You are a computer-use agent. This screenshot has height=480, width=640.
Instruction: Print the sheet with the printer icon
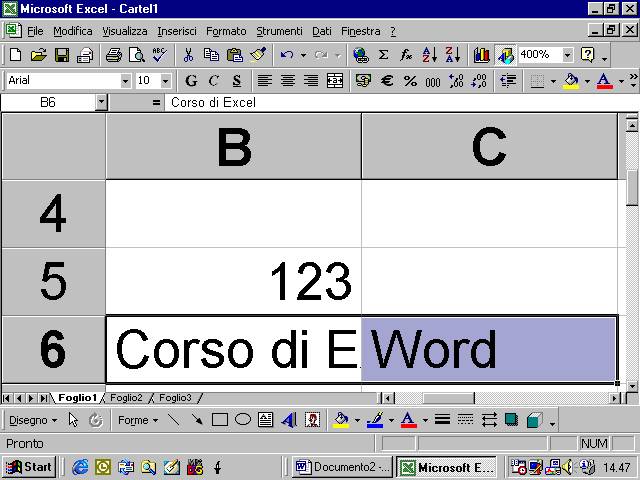click(x=113, y=55)
